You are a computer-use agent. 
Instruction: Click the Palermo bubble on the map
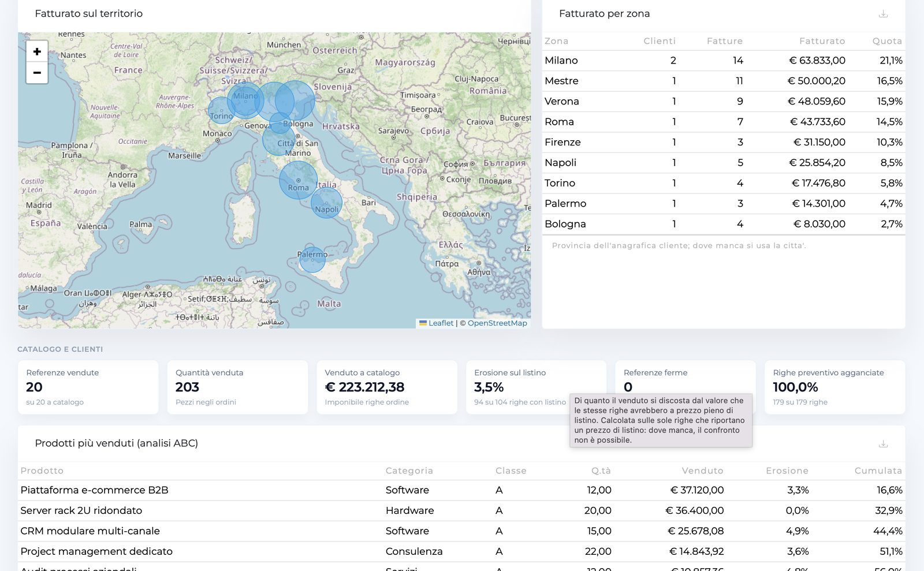(x=312, y=259)
